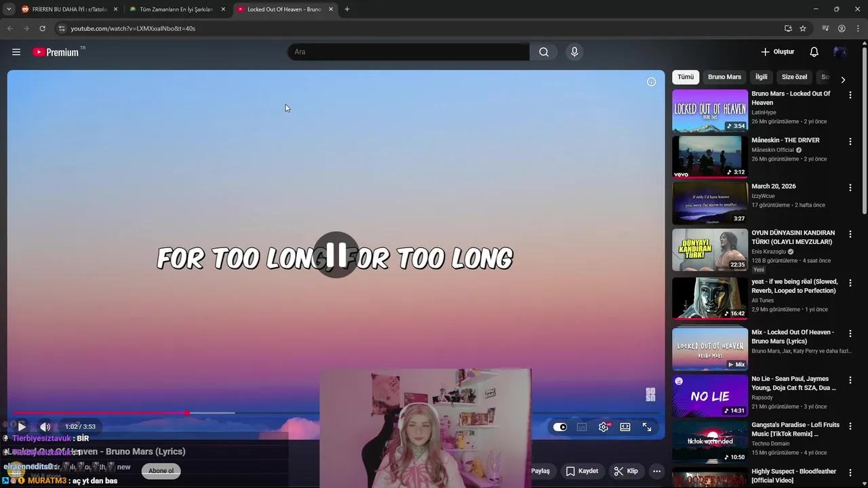Open more options for Highly Suspect Bloodfeather
Image resolution: width=868 pixels, height=488 pixels.
click(850, 473)
